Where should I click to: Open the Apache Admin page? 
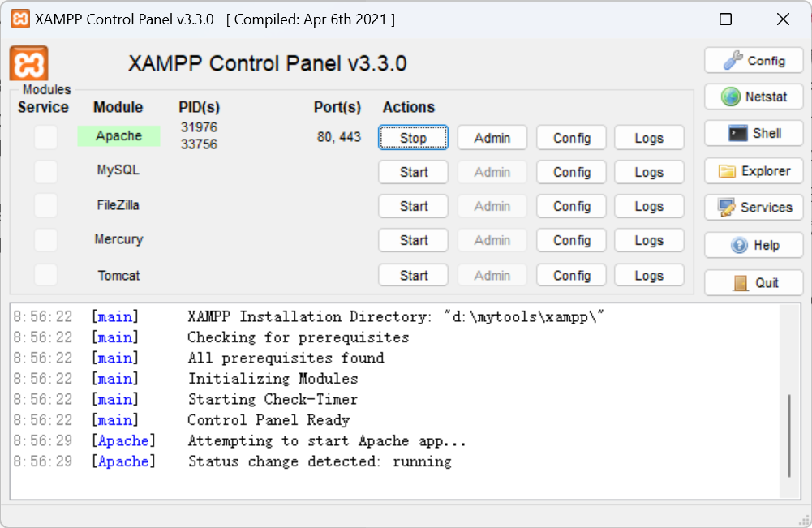point(492,138)
